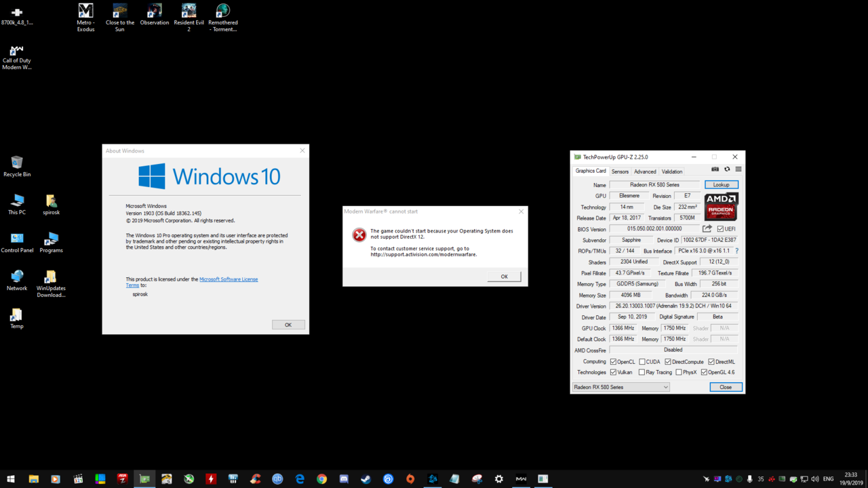Image resolution: width=868 pixels, height=488 pixels.
Task: Select the Programs folder desktop icon
Action: click(52, 243)
